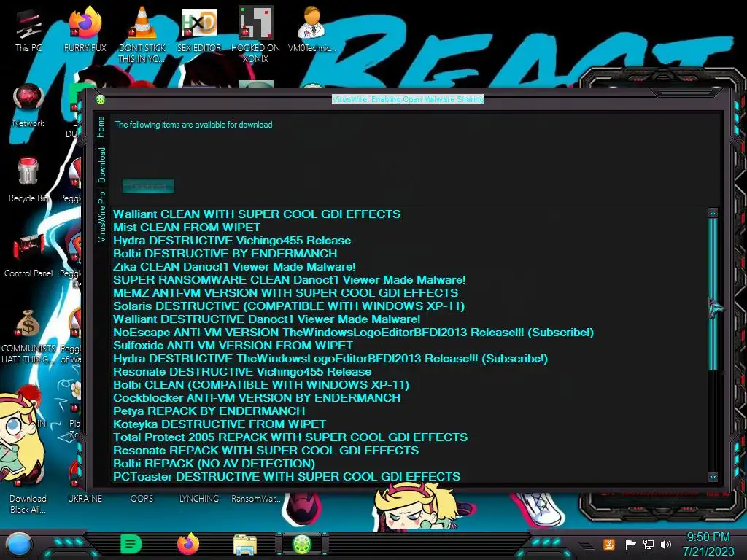Open the network tray icon
This screenshot has width=747, height=560.
tap(649, 544)
